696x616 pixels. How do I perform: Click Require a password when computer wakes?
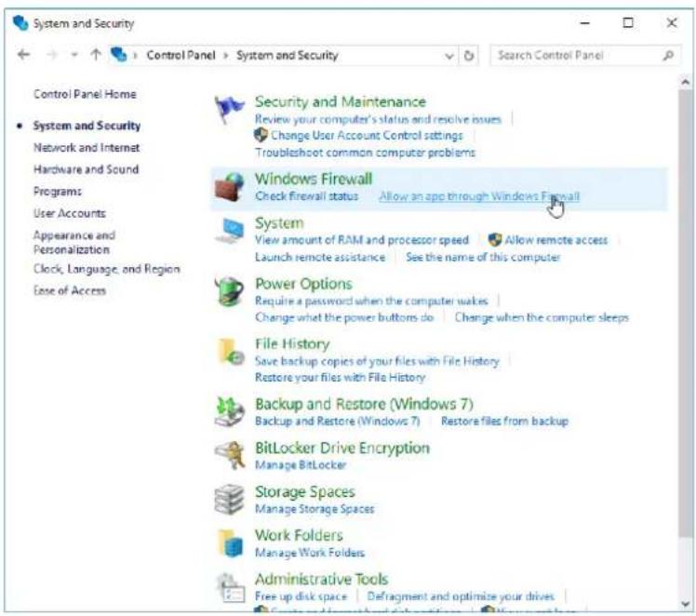coord(371,301)
